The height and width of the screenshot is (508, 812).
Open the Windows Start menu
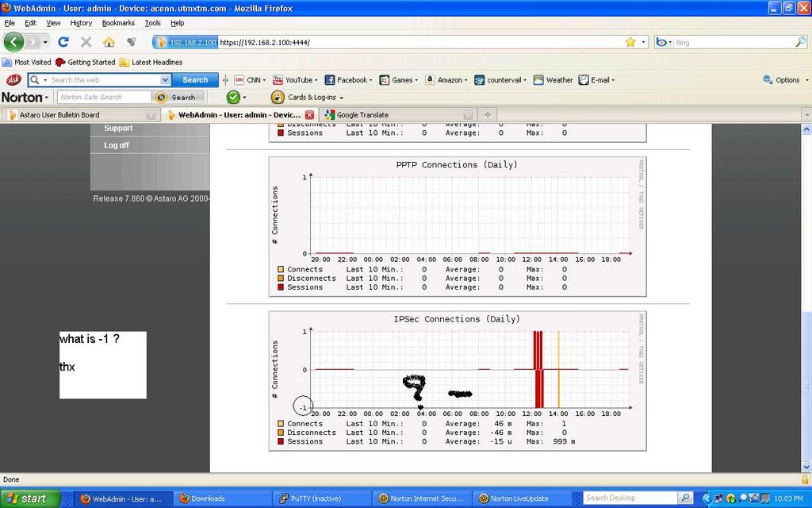pyautogui.click(x=29, y=498)
